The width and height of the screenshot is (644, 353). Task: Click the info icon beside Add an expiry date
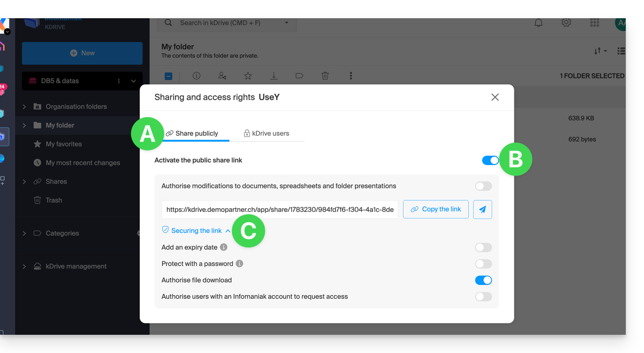224,247
